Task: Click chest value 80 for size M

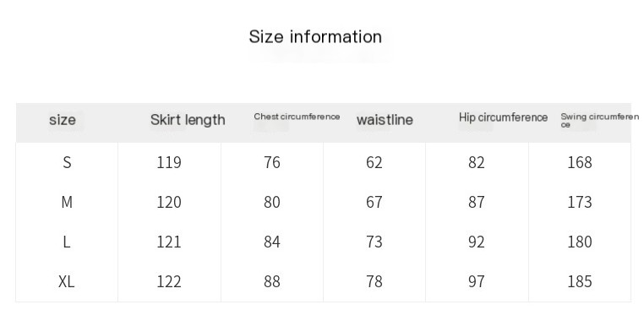Action: 272,202
